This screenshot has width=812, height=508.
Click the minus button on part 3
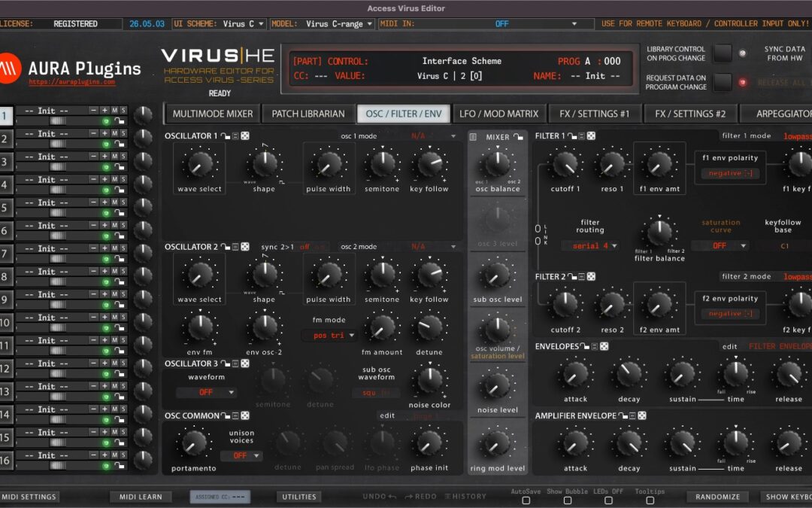tap(93, 156)
